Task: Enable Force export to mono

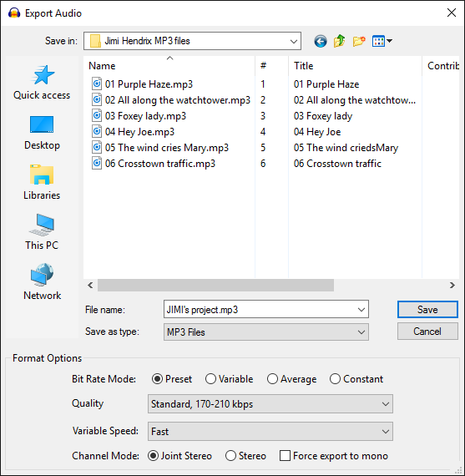Action: 334,456
